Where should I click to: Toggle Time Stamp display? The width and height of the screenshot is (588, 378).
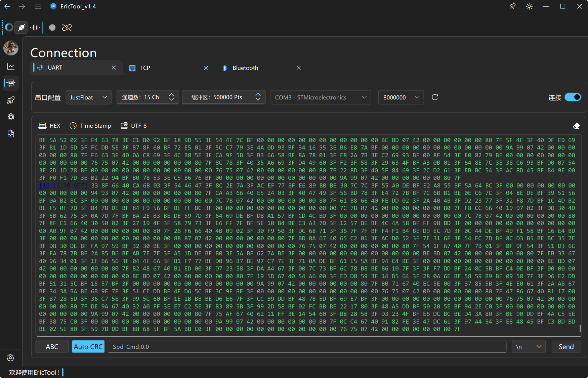(x=90, y=126)
